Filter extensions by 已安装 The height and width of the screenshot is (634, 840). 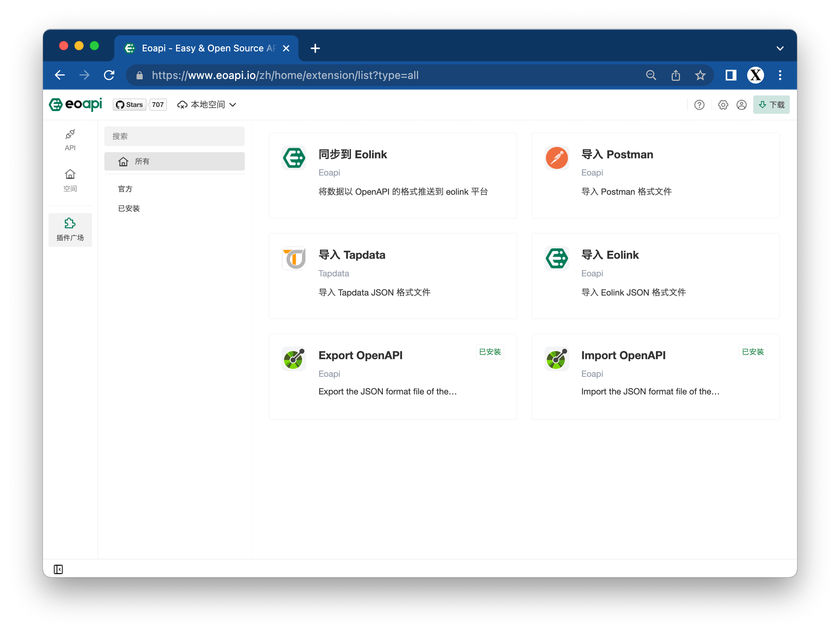pyautogui.click(x=129, y=208)
